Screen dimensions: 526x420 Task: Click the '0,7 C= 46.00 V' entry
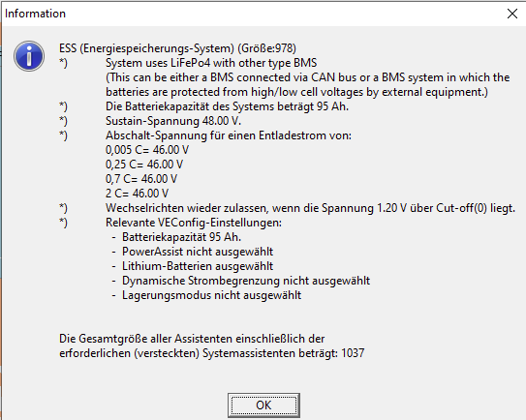141,179
